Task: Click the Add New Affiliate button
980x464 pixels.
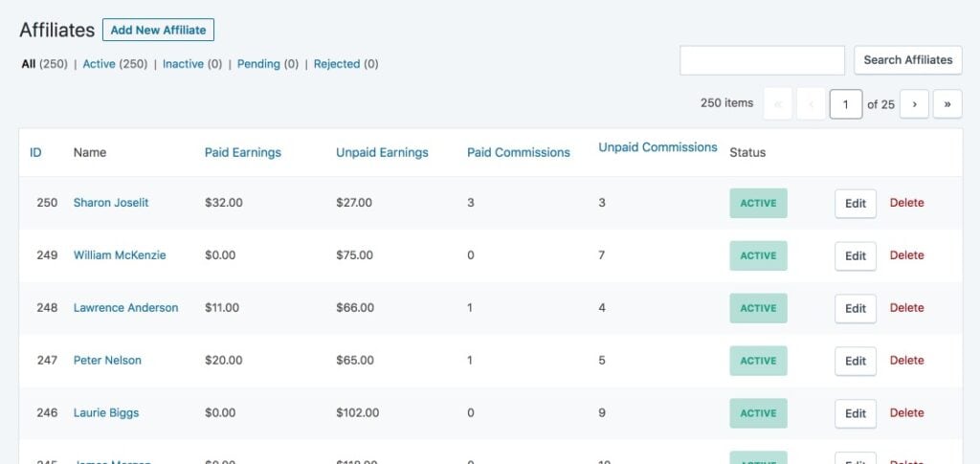Action: (x=158, y=30)
